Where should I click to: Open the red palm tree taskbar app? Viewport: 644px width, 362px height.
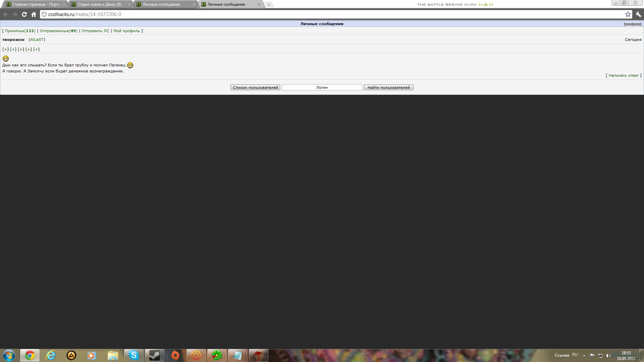[x=259, y=355]
